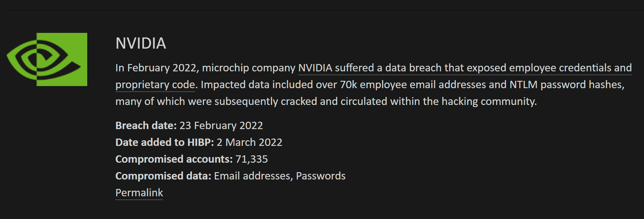This screenshot has width=644, height=219.
Task: Click 'subsequently cracked and circulated' text
Action: pyautogui.click(x=301, y=101)
